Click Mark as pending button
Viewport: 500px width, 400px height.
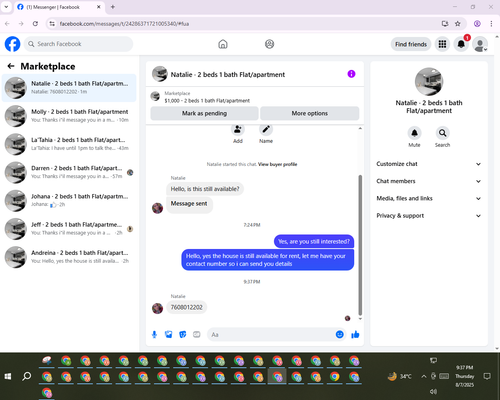[x=204, y=113]
